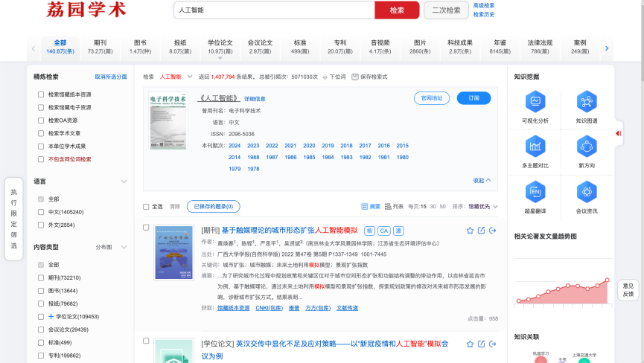Check 检索馆藏纸本资源 checkbox

pos(41,94)
